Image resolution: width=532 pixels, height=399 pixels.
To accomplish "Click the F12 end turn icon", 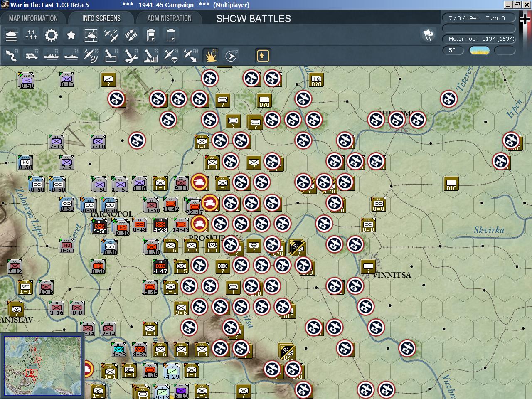I will [x=231, y=56].
